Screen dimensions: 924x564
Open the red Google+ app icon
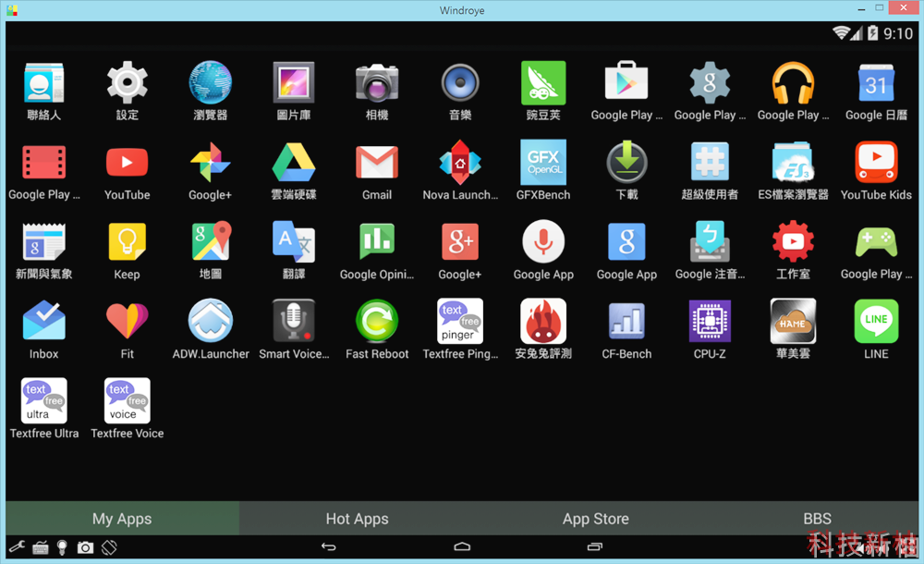tap(460, 242)
